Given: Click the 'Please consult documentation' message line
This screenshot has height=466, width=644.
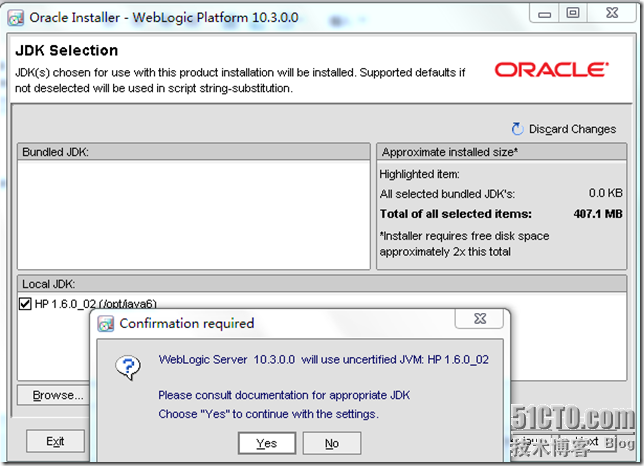Looking at the screenshot, I should pos(284,395).
